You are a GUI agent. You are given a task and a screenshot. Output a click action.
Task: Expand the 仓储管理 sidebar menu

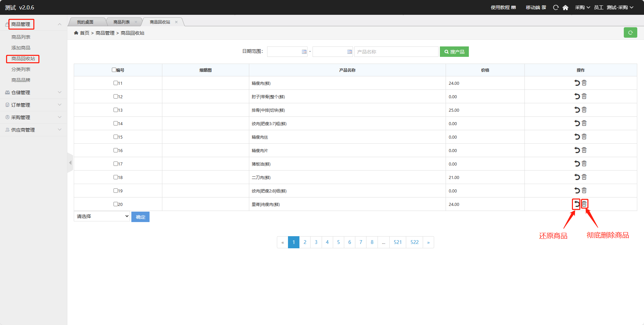point(33,93)
